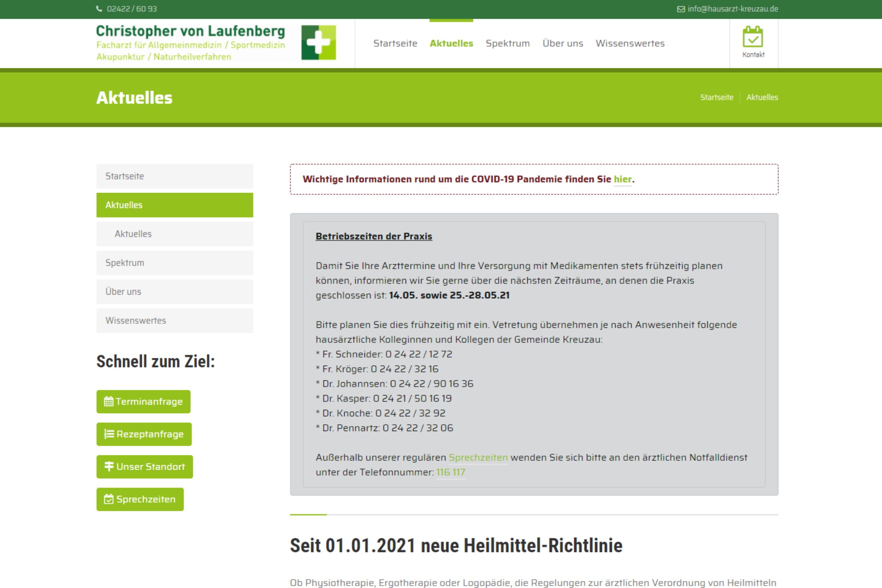Click the 116 117 emergency number link

(x=451, y=472)
